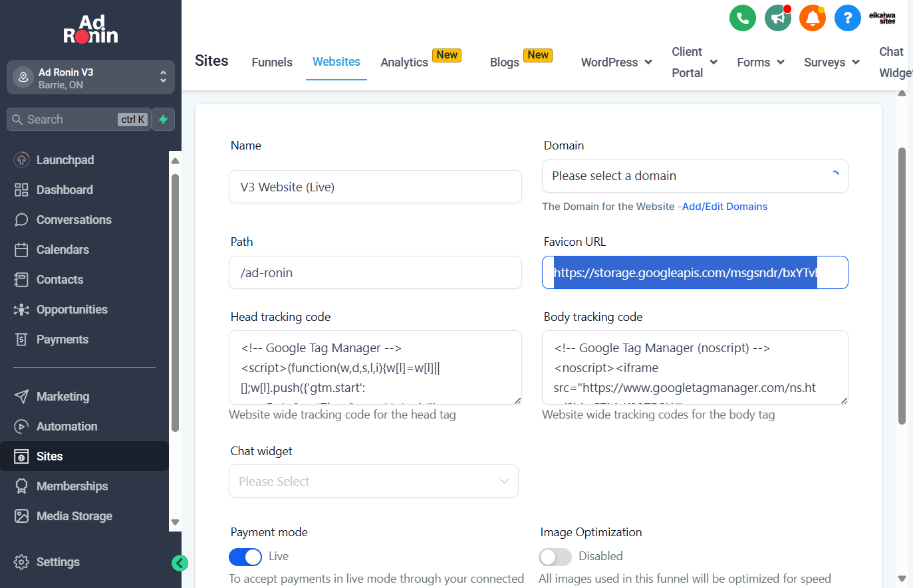Viewport: 913px width, 588px height.
Task: Open the Chat widget Please Select dropdown
Action: 374,481
